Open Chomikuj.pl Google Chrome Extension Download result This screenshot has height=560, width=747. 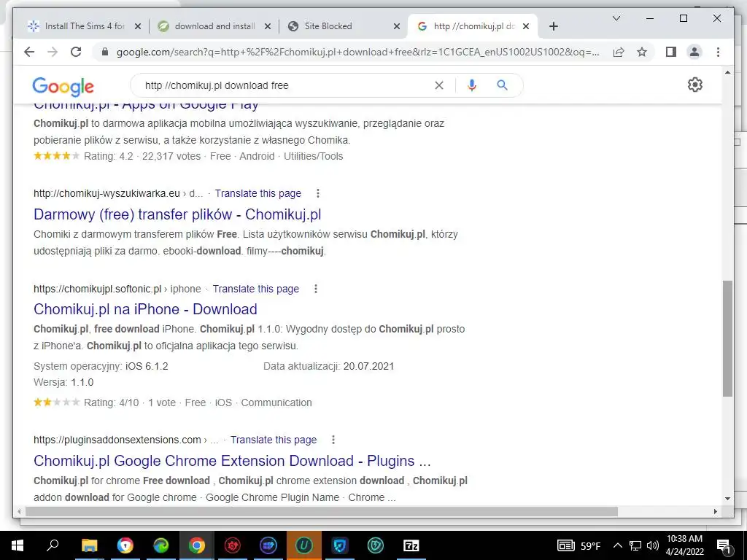tap(232, 461)
